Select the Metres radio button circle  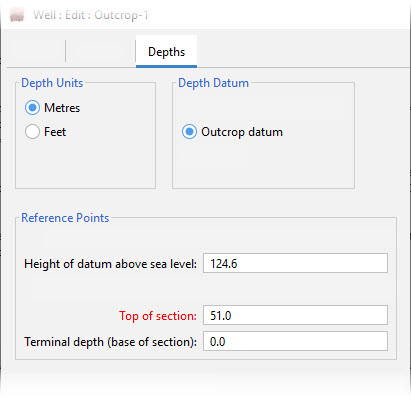pos(32,108)
